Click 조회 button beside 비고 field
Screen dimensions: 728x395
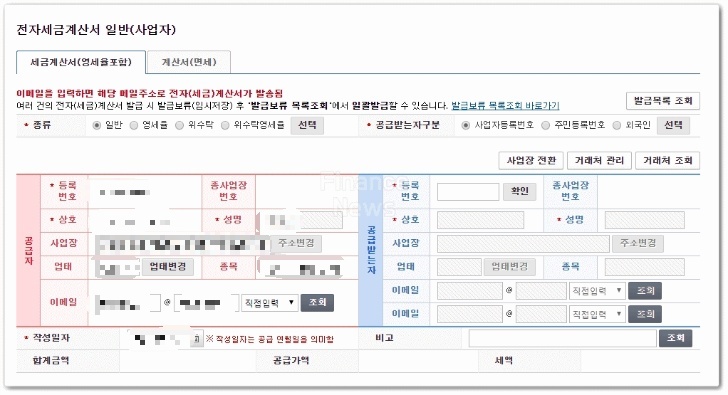coord(676,338)
